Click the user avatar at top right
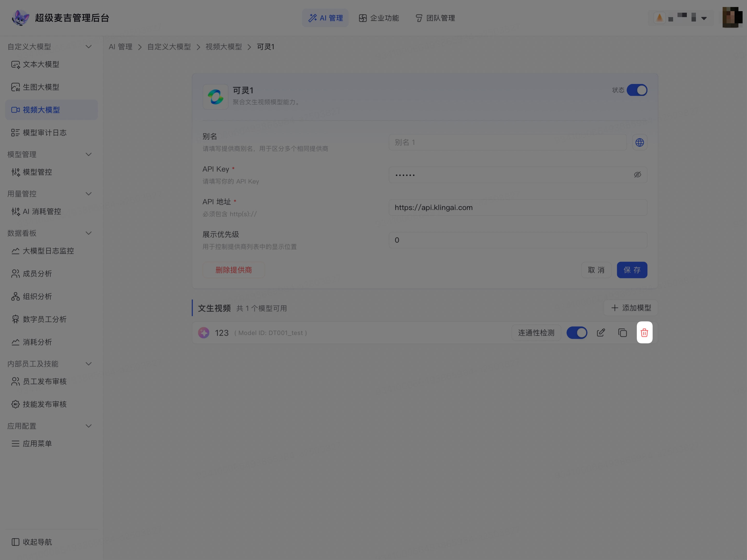The width and height of the screenshot is (747, 560). 732,17
